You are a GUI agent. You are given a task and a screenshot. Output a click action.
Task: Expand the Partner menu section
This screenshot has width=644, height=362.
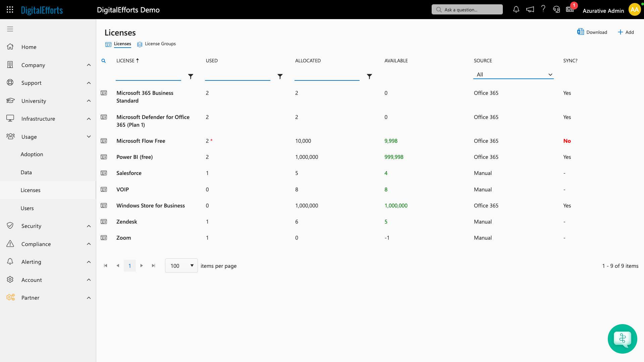coord(48,298)
